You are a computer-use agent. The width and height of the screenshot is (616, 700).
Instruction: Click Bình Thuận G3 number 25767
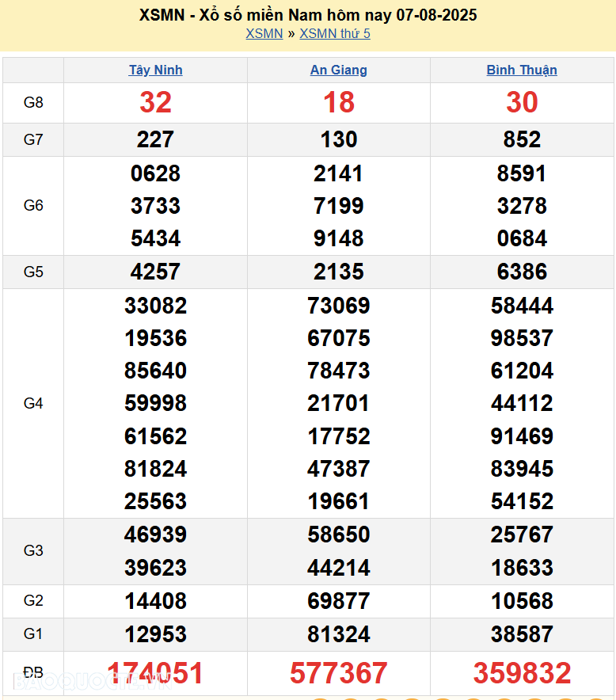[522, 535]
